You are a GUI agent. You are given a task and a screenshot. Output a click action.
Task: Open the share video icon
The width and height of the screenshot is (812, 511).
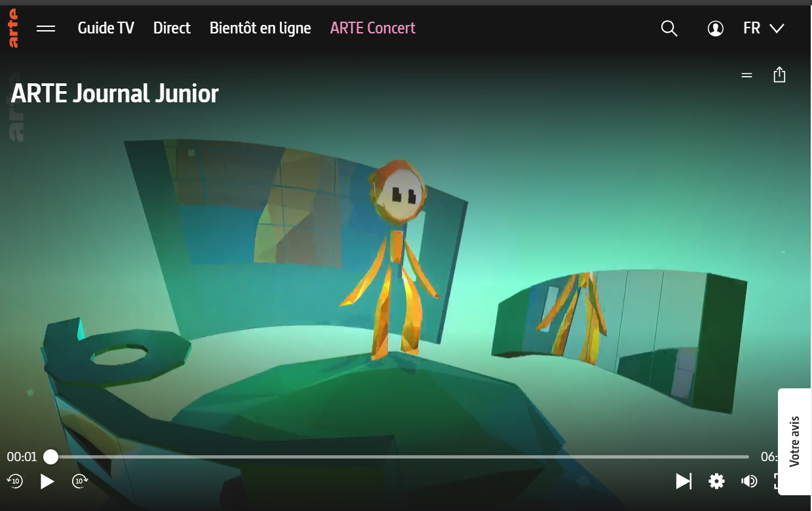[779, 75]
